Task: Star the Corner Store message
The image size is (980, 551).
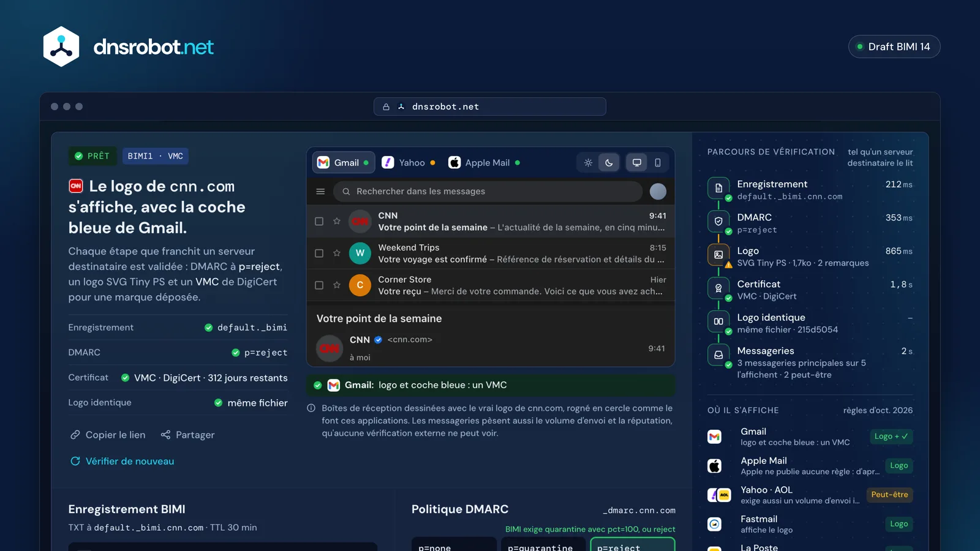Action: (x=336, y=285)
